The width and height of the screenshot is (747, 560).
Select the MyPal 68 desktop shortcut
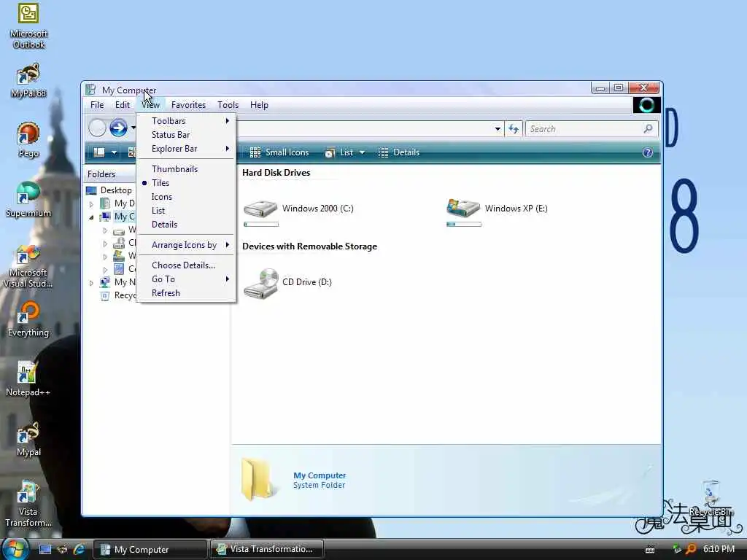click(28, 80)
